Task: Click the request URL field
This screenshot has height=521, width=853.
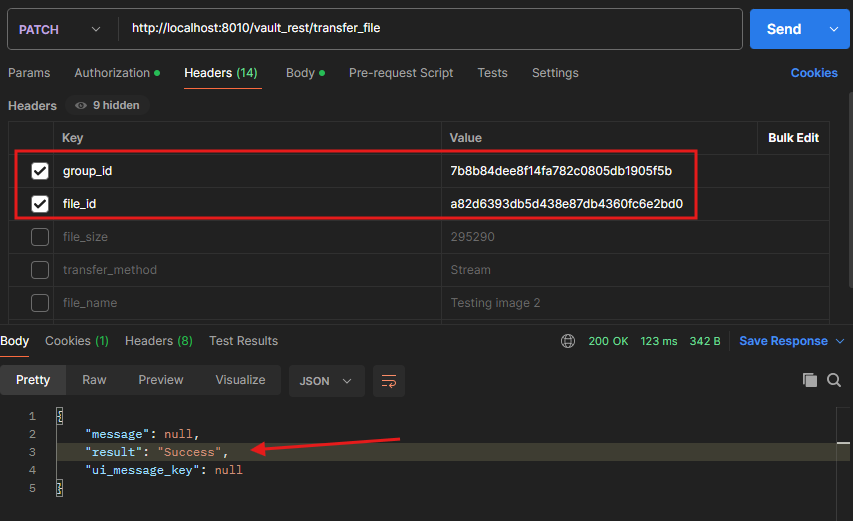Action: coord(430,28)
